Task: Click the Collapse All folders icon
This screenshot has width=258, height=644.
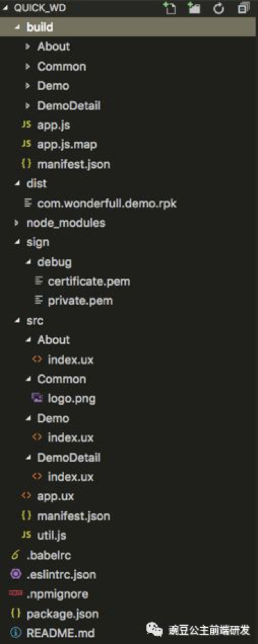Action: point(244,8)
